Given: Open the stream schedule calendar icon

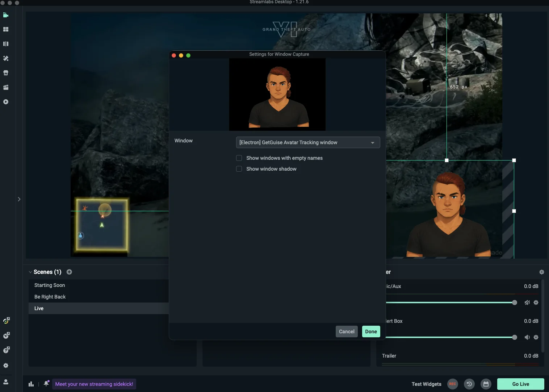Looking at the screenshot, I should (486, 384).
